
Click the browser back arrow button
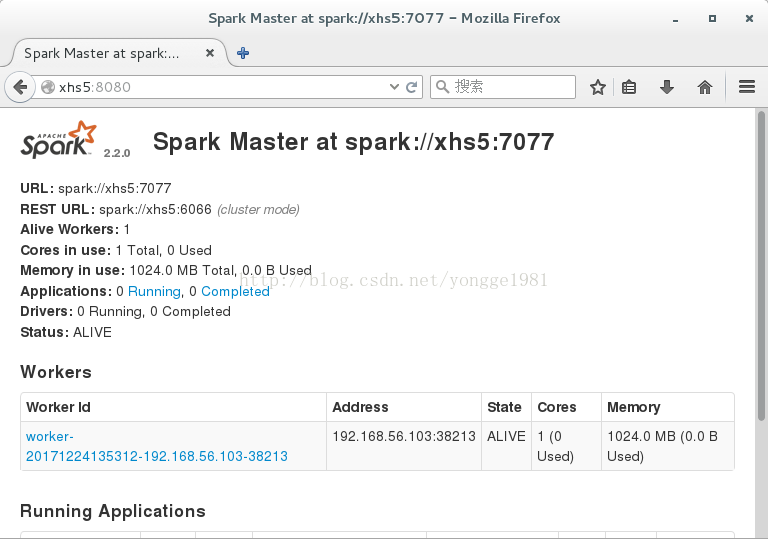[x=20, y=87]
